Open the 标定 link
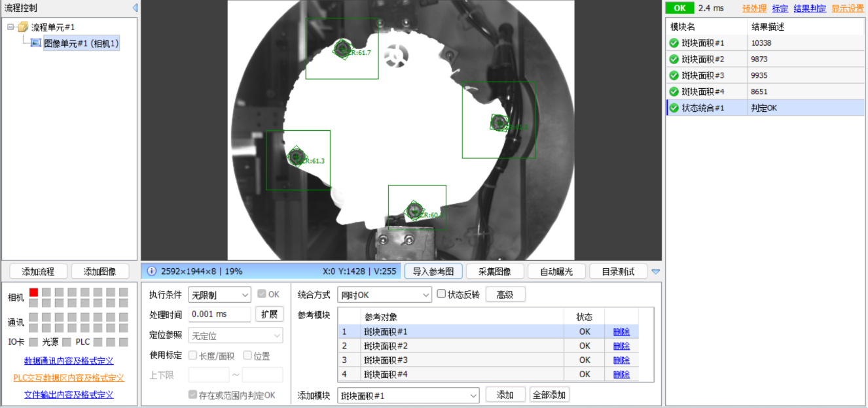 coord(780,8)
